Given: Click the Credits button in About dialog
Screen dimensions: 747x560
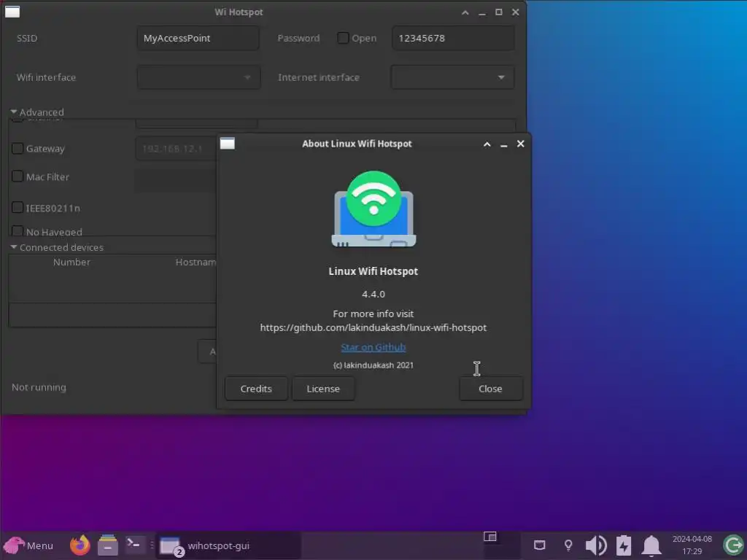Looking at the screenshot, I should point(256,389).
